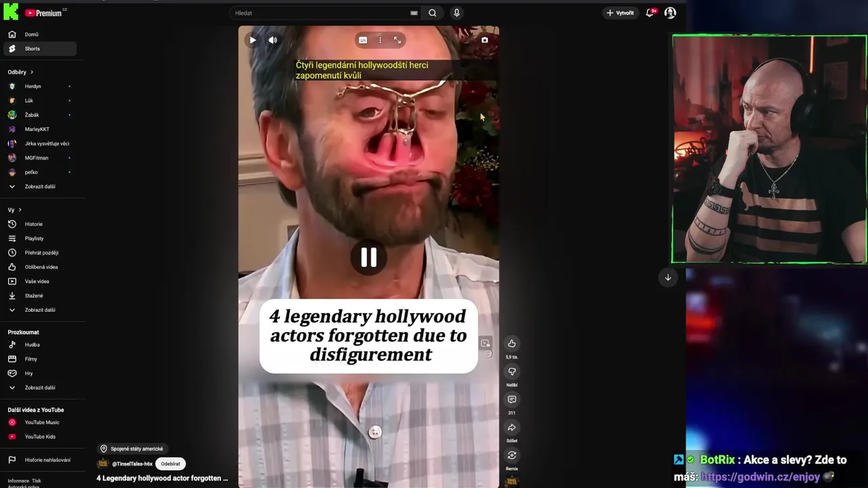Open Jirka vysvětluje věci channel
This screenshot has height=488, width=868.
[x=39, y=144]
